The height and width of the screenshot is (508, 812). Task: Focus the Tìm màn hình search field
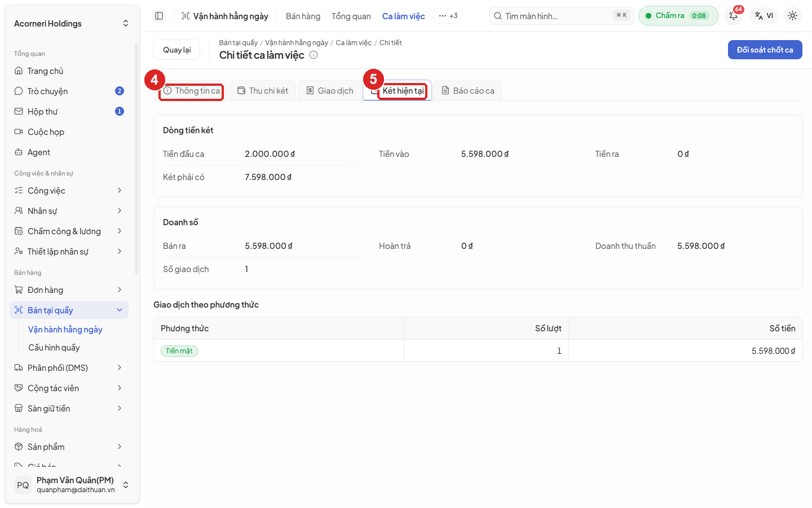[562, 16]
